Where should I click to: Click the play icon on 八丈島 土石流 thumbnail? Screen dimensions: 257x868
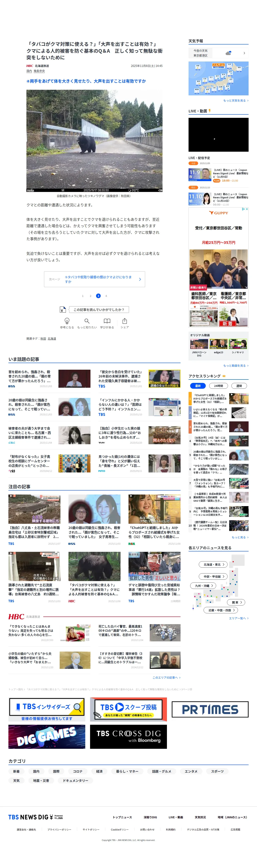(11, 496)
